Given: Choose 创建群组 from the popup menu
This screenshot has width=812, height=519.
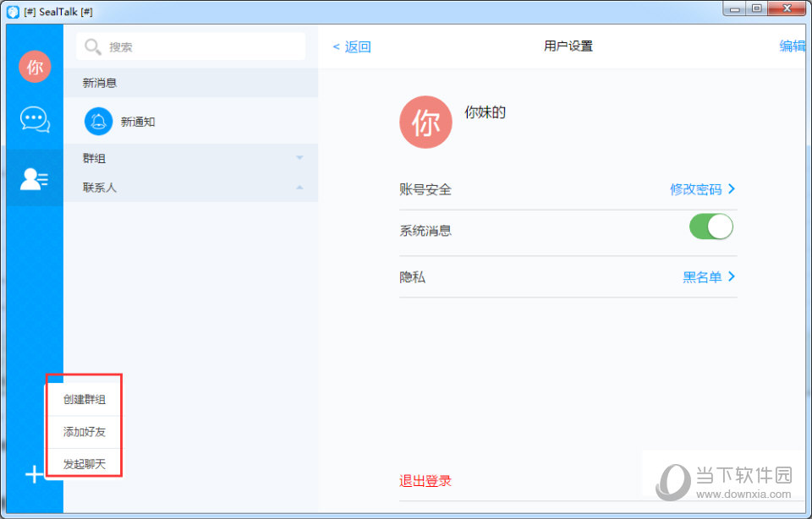Looking at the screenshot, I should pos(85,399).
